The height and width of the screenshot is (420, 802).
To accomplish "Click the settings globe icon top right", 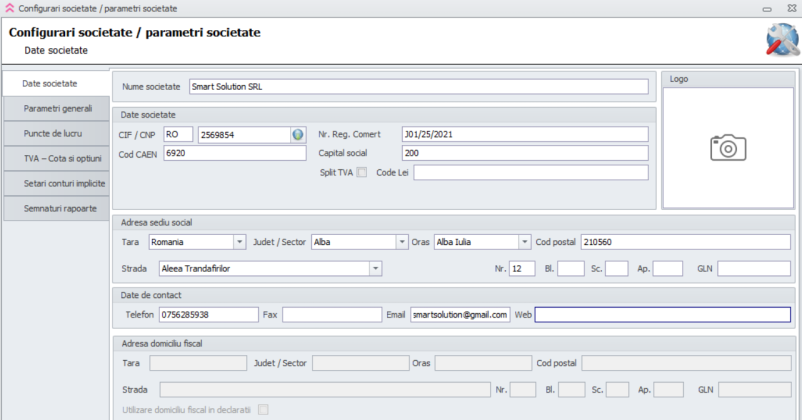I will pyautogui.click(x=780, y=39).
